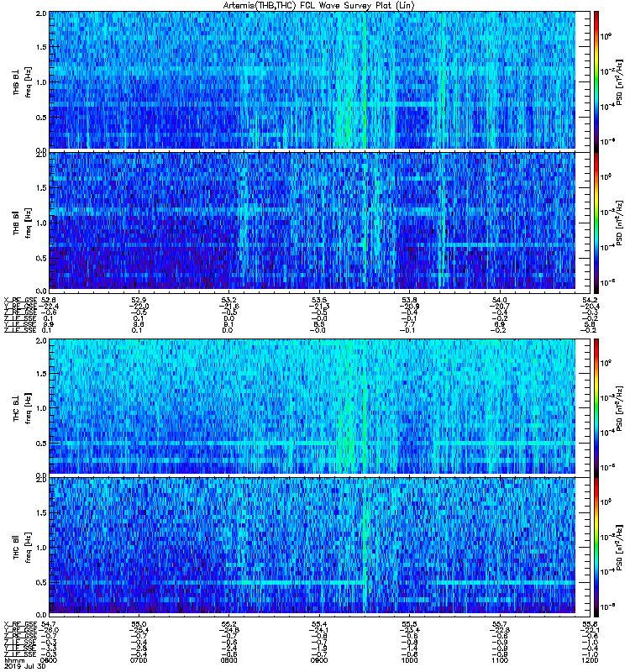
Task: Click the THC Y position value -22.1
Action: tap(590, 630)
